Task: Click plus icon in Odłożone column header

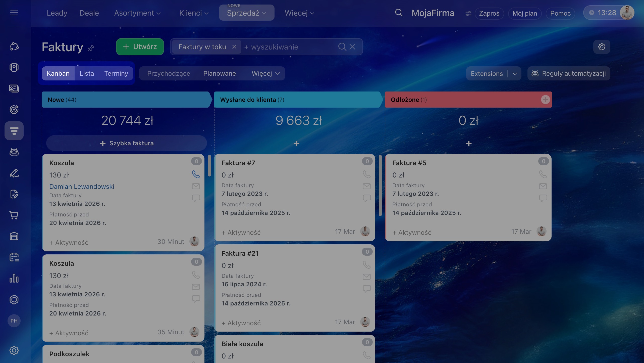Action: tap(545, 100)
